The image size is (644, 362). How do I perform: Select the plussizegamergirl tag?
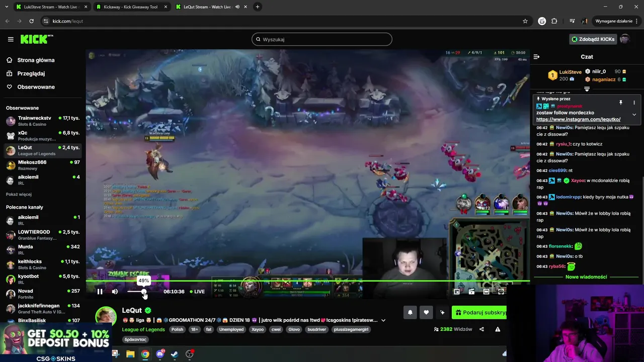click(351, 329)
